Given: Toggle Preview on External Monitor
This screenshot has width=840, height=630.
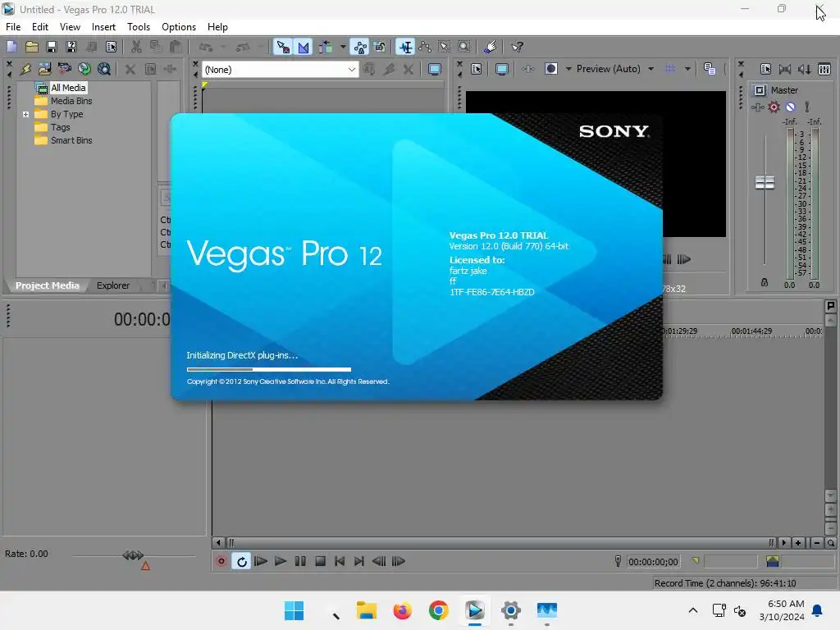Looking at the screenshot, I should tap(502, 69).
